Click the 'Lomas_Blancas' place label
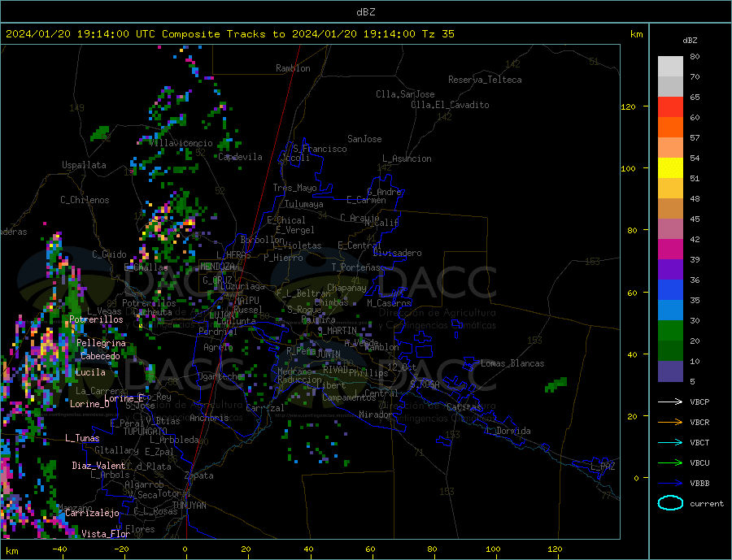This screenshot has height=560, width=732. point(512,363)
